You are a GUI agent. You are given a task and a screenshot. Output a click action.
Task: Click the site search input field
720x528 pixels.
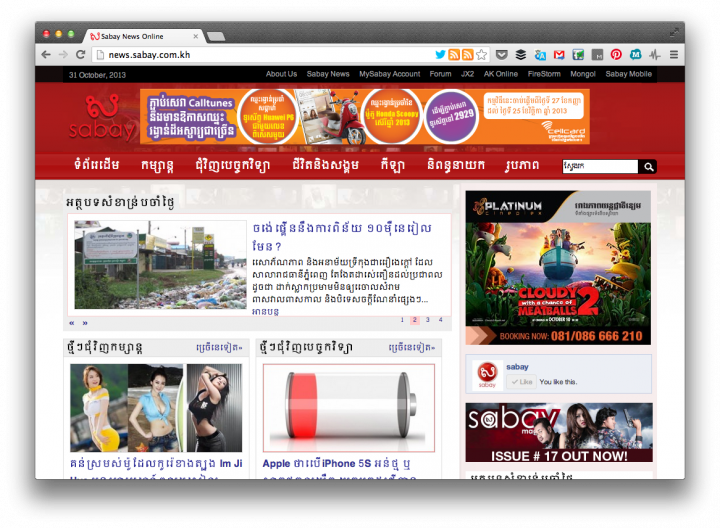600,166
